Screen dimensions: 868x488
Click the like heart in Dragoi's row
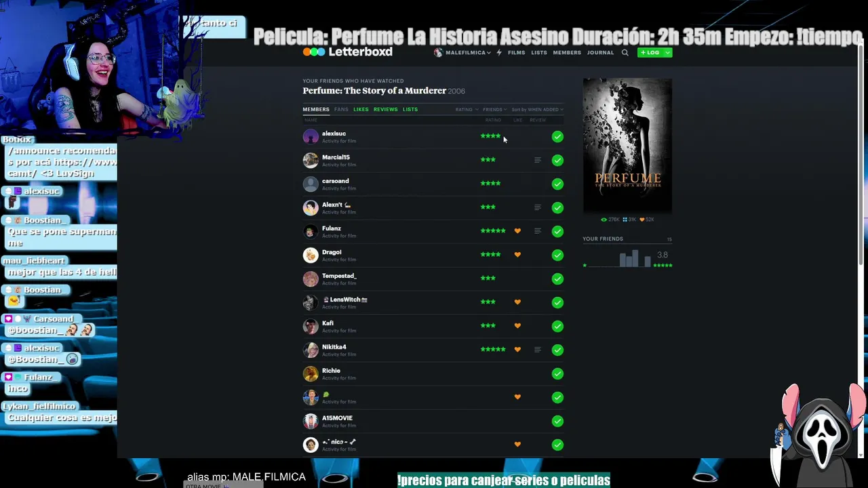[x=517, y=255]
